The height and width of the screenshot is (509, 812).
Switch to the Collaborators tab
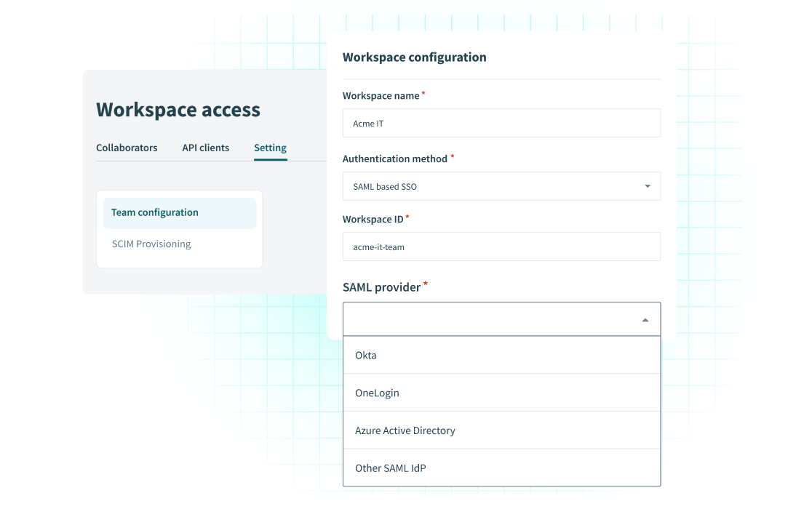(127, 148)
